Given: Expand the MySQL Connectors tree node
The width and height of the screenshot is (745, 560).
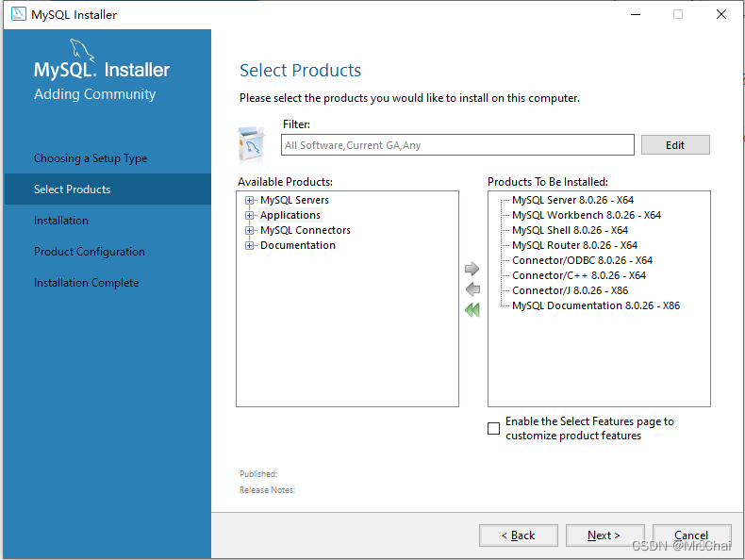Looking at the screenshot, I should [249, 230].
